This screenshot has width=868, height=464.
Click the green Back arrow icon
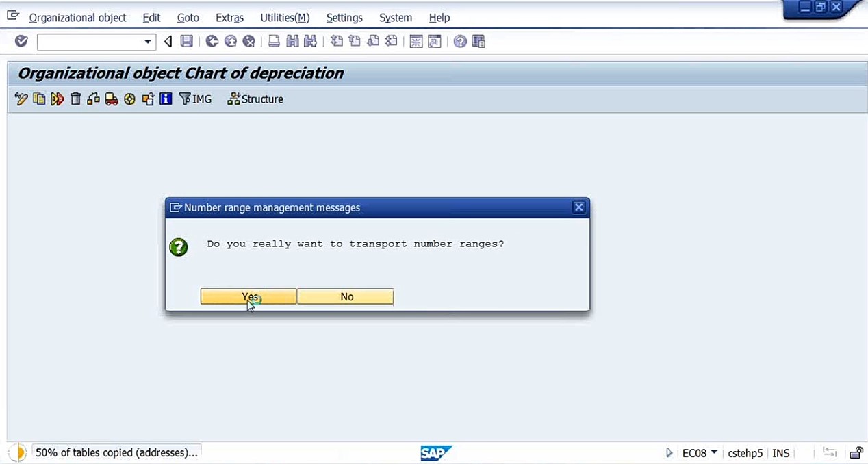pos(212,42)
